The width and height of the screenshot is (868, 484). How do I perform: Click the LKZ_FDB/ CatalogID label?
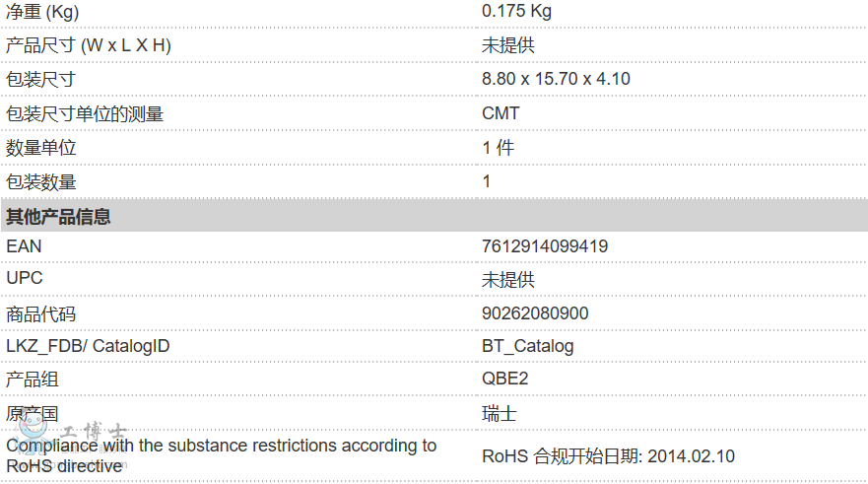click(x=88, y=346)
